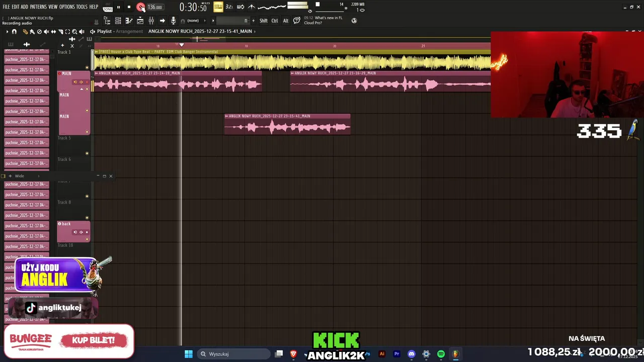Click the Wyszukaj search box

pos(234,354)
